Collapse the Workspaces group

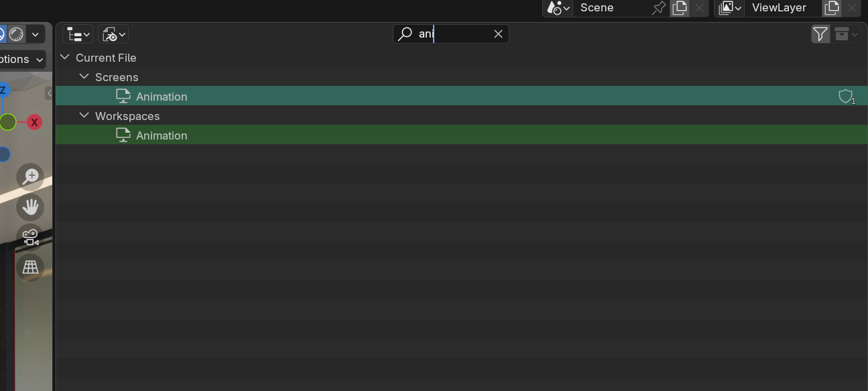pos(84,116)
